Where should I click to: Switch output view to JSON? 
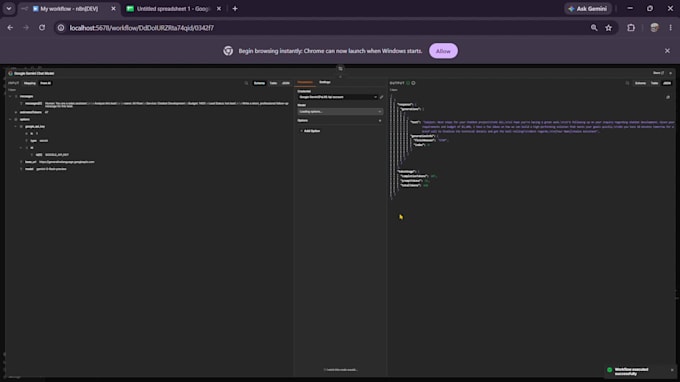pyautogui.click(x=667, y=83)
